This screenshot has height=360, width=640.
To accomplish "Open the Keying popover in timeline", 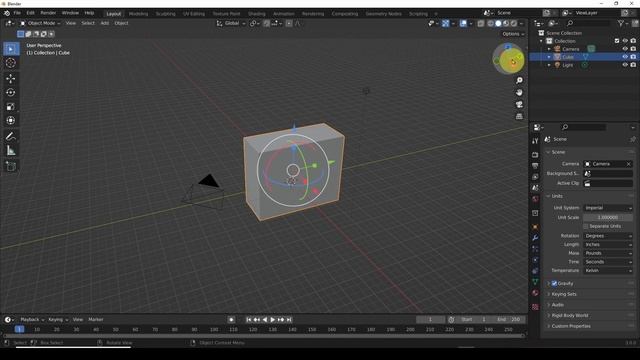I will [x=58, y=320].
